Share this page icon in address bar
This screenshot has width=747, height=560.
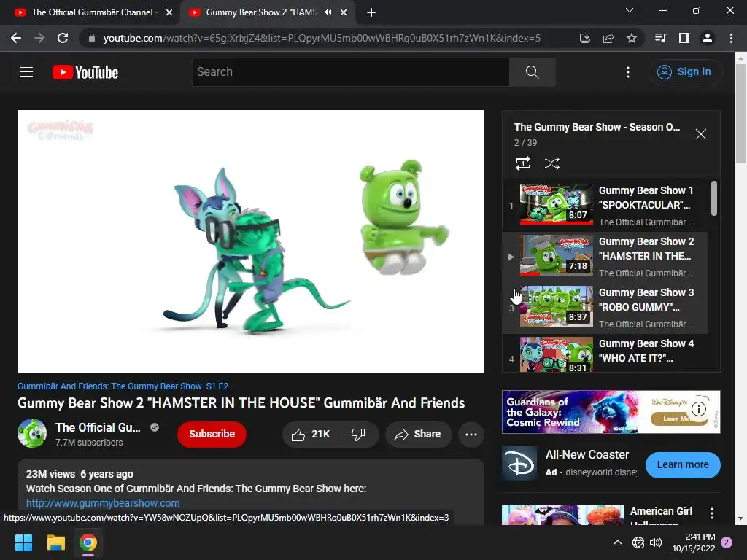pos(608,38)
